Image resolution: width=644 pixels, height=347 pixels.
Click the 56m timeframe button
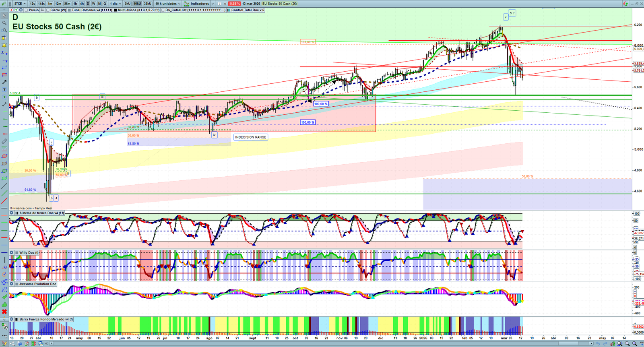pos(67,4)
